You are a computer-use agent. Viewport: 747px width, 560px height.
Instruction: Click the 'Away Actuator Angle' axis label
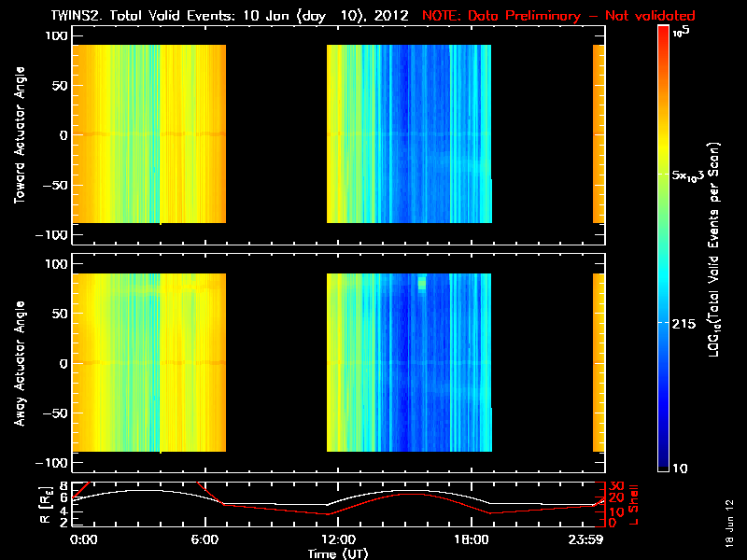coord(20,363)
